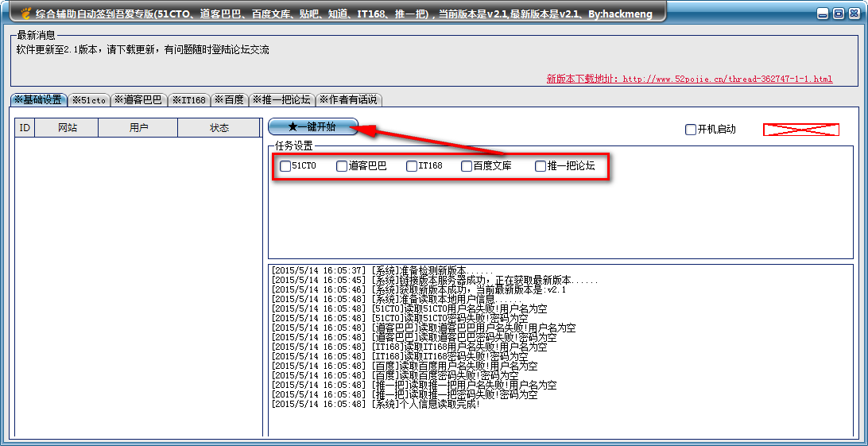Enable the 道客巴巴 task checkbox
The image size is (868, 446).
342,166
